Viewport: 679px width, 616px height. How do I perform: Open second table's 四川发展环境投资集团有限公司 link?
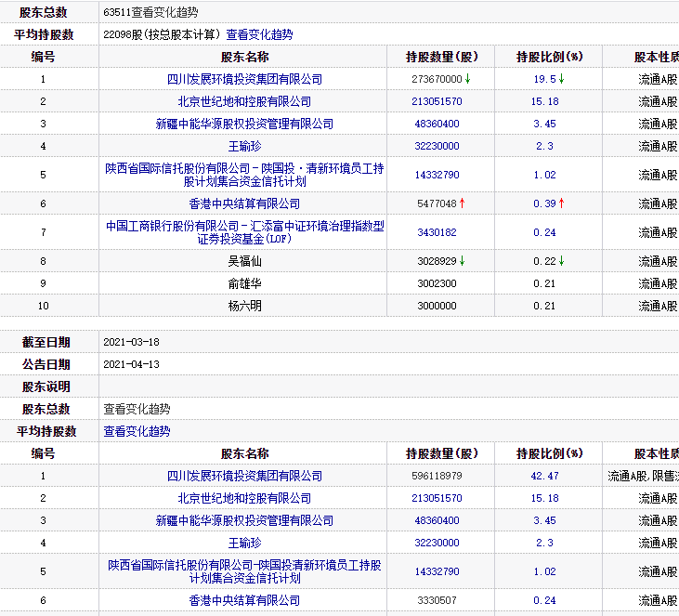point(244,476)
